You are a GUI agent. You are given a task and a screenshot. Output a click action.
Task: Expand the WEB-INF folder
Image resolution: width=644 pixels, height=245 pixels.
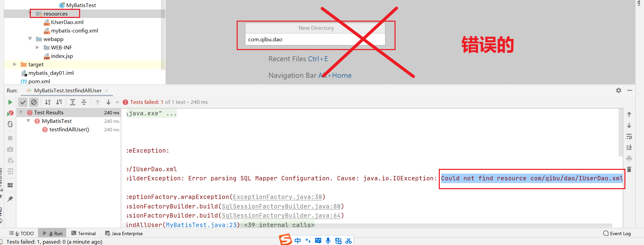38,47
